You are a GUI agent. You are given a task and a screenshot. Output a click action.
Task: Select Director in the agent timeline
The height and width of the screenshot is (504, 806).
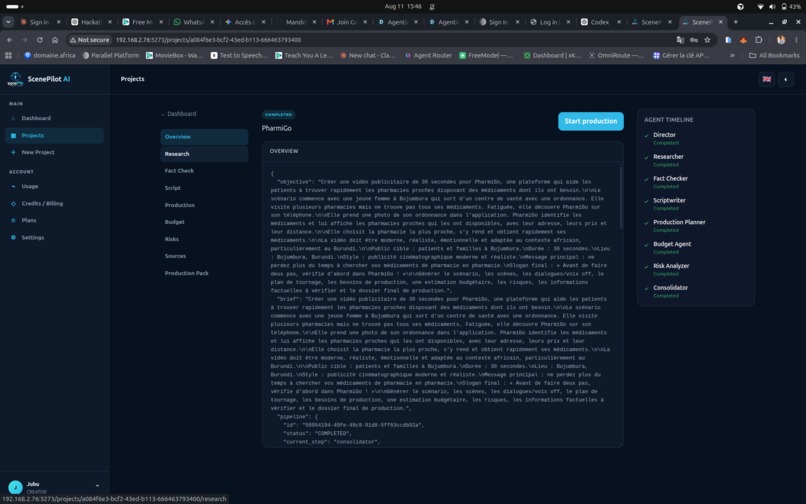click(x=664, y=135)
